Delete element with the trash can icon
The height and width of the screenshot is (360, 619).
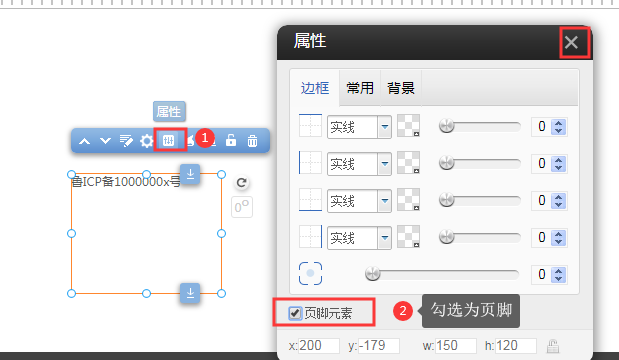[x=252, y=141]
